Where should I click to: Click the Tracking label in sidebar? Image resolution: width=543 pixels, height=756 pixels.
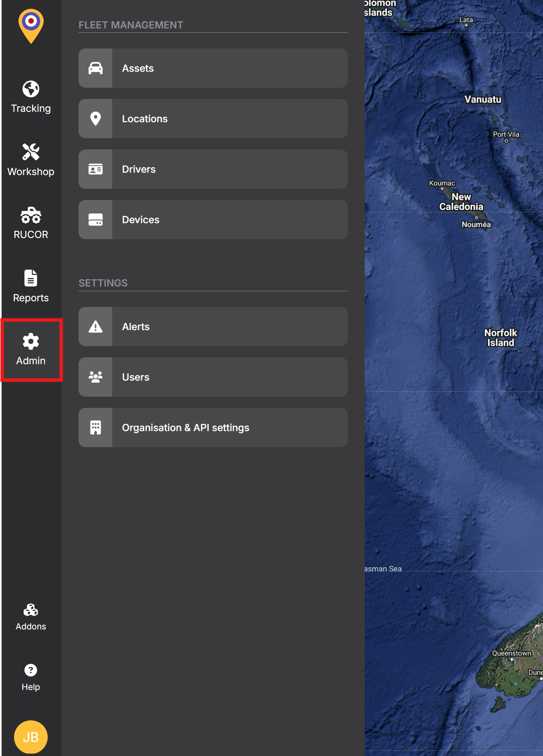(x=31, y=109)
